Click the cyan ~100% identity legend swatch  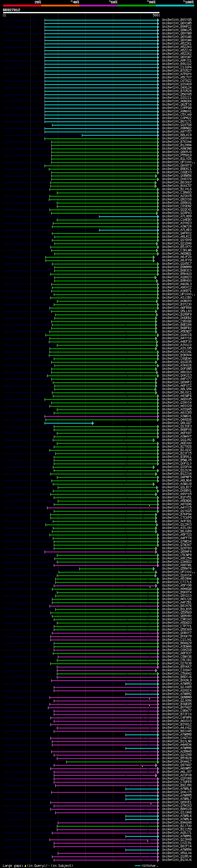pyautogui.click(x=175, y=6)
